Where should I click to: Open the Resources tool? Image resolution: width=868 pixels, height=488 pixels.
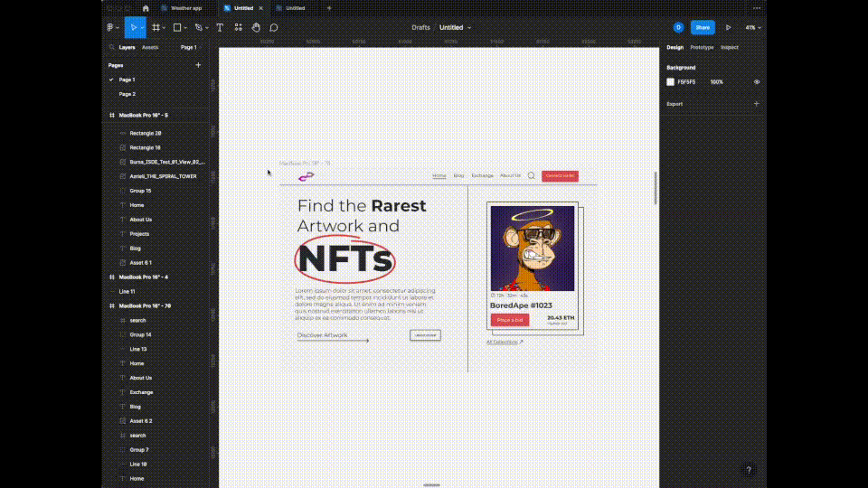(239, 27)
